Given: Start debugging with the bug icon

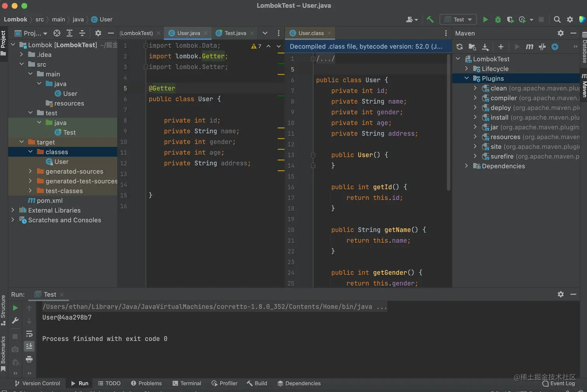Looking at the screenshot, I should pyautogui.click(x=498, y=19).
